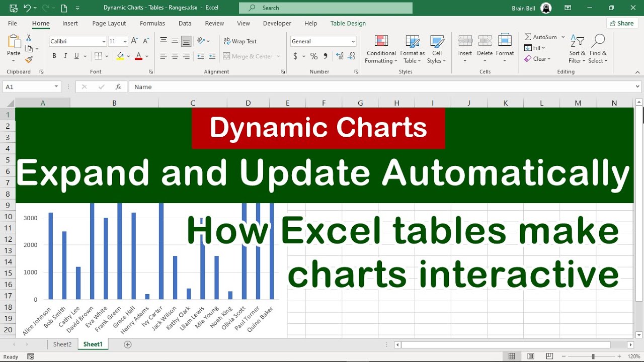Viewport: 644px width, 362px height.
Task: Toggle Align Right button
Action: click(x=186, y=56)
